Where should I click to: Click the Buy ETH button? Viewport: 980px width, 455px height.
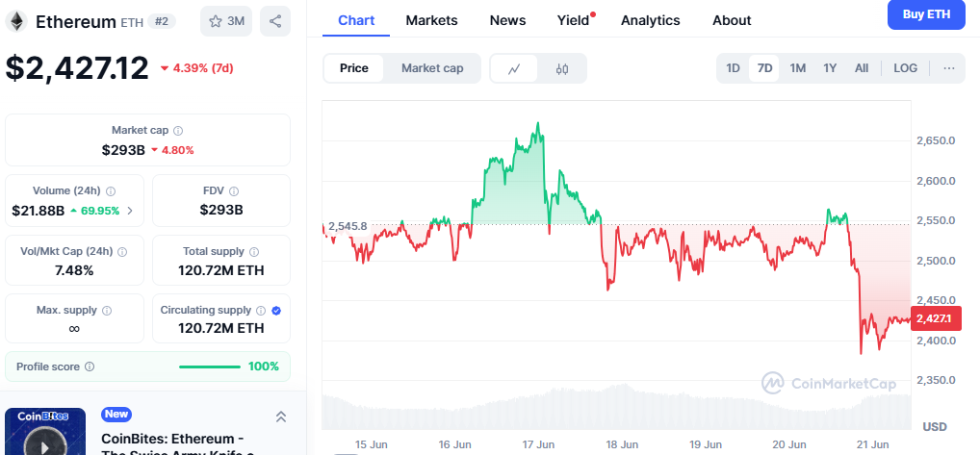click(x=926, y=14)
